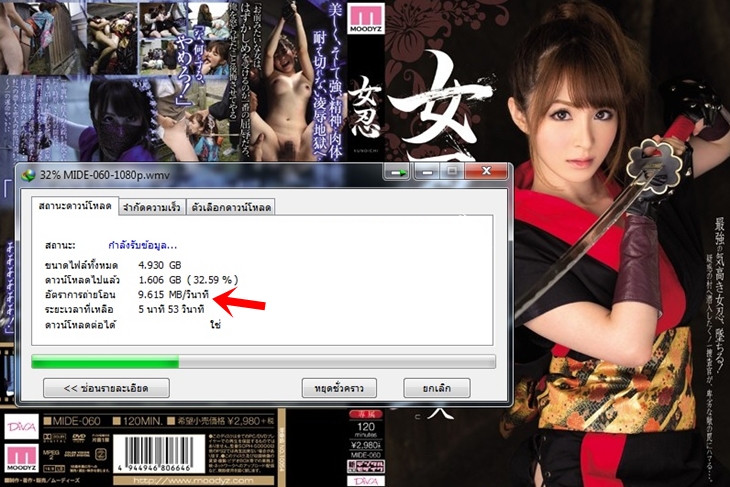Open the ตัวเลือกดาวน์โหลด options tab
The height and width of the screenshot is (487, 730).
pyautogui.click(x=231, y=207)
